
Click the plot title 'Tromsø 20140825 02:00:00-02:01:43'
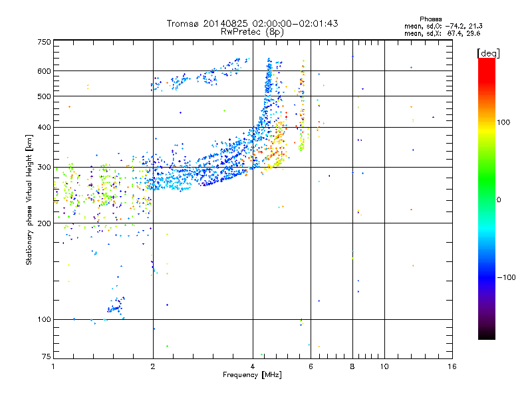click(252, 23)
